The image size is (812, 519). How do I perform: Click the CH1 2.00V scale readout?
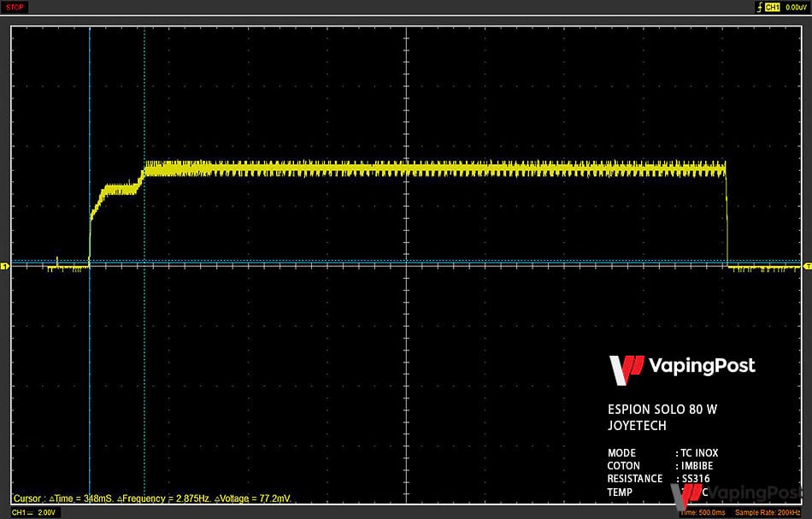[33, 513]
